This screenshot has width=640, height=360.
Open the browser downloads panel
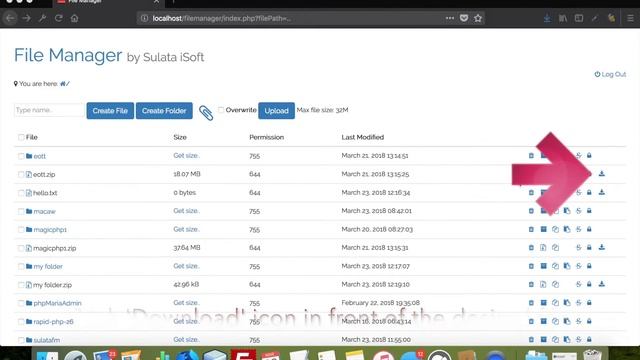point(547,18)
